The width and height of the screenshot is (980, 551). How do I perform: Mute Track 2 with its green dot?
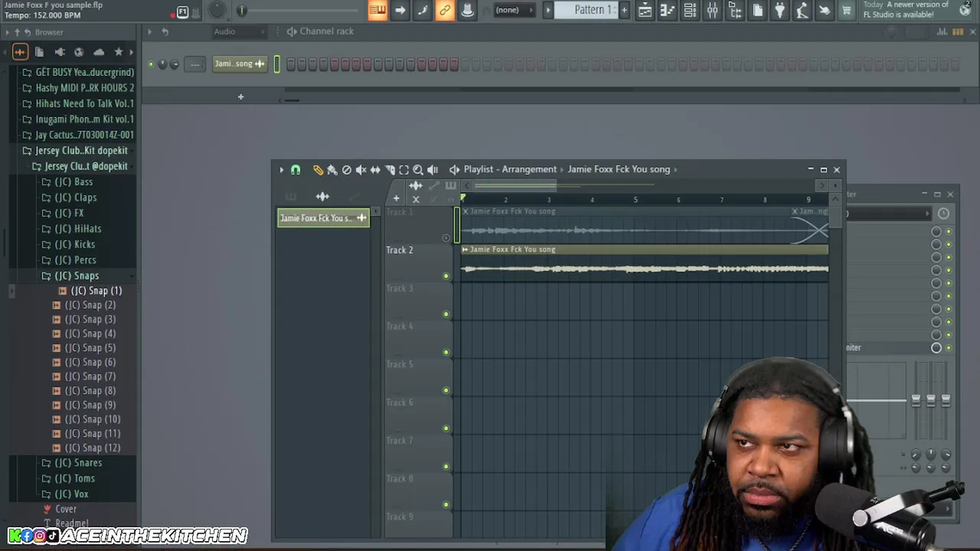click(446, 275)
